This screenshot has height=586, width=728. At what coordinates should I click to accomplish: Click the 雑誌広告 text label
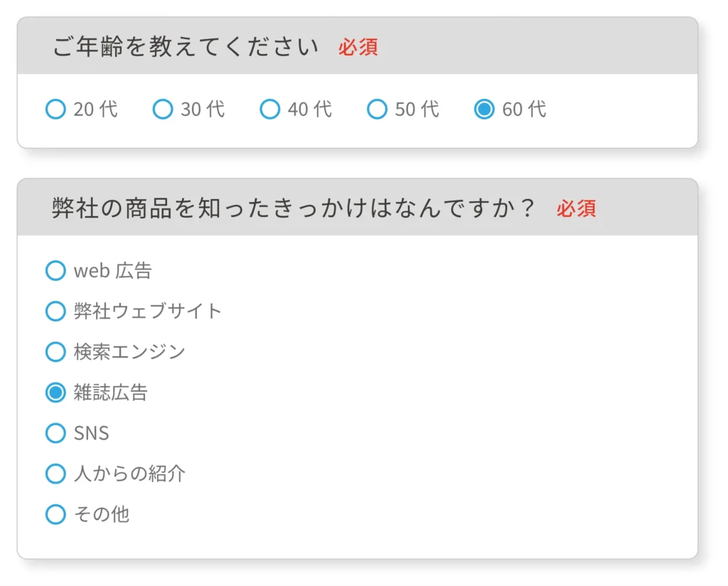pyautogui.click(x=110, y=393)
